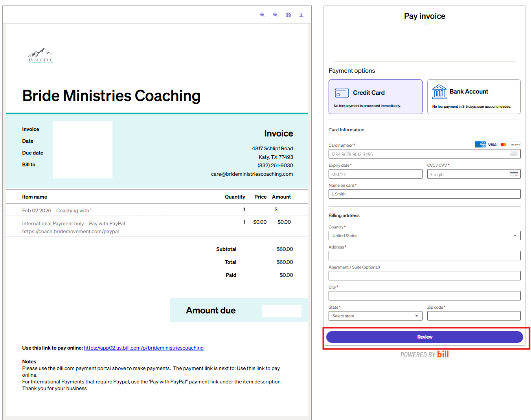Click the bill logo in footer
Image resolution: width=531 pixels, height=420 pixels.
pos(443,354)
